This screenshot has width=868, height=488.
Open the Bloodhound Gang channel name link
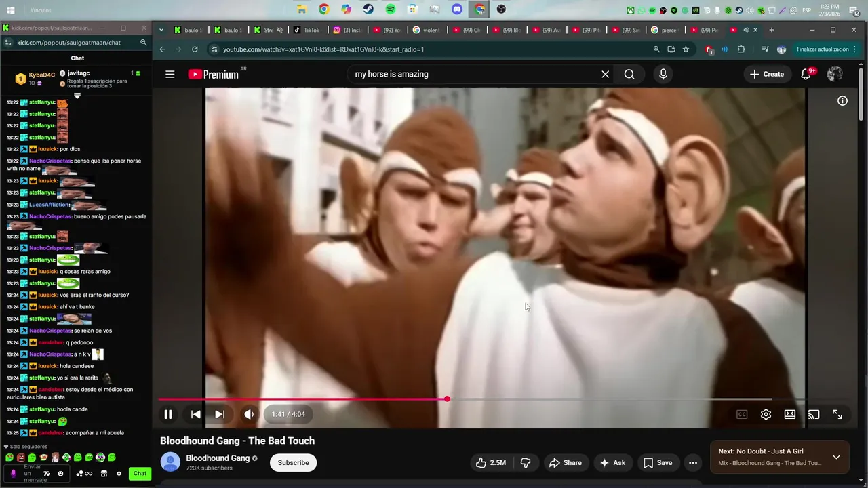(218, 458)
